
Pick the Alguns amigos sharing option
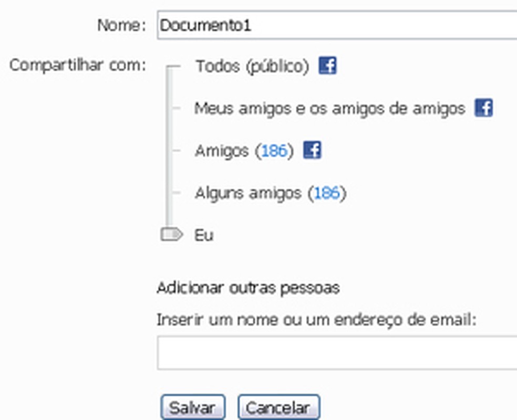[247, 193]
